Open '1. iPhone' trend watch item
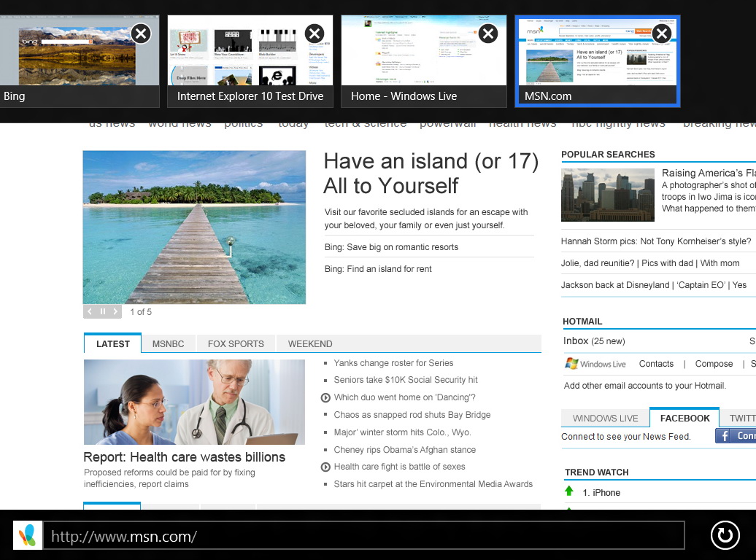Image resolution: width=756 pixels, height=560 pixels. point(601,492)
